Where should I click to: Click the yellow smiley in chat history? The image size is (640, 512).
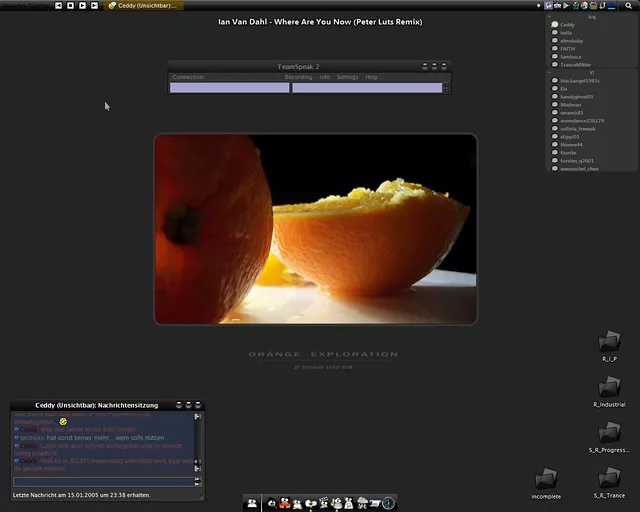pyautogui.click(x=63, y=421)
